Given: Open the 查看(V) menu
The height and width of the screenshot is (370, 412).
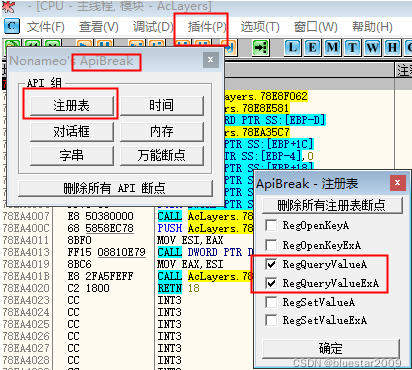Looking at the screenshot, I should [x=99, y=27].
